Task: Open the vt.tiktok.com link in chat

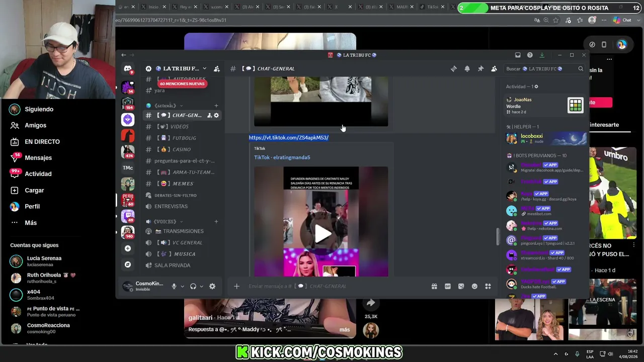Action: (289, 138)
